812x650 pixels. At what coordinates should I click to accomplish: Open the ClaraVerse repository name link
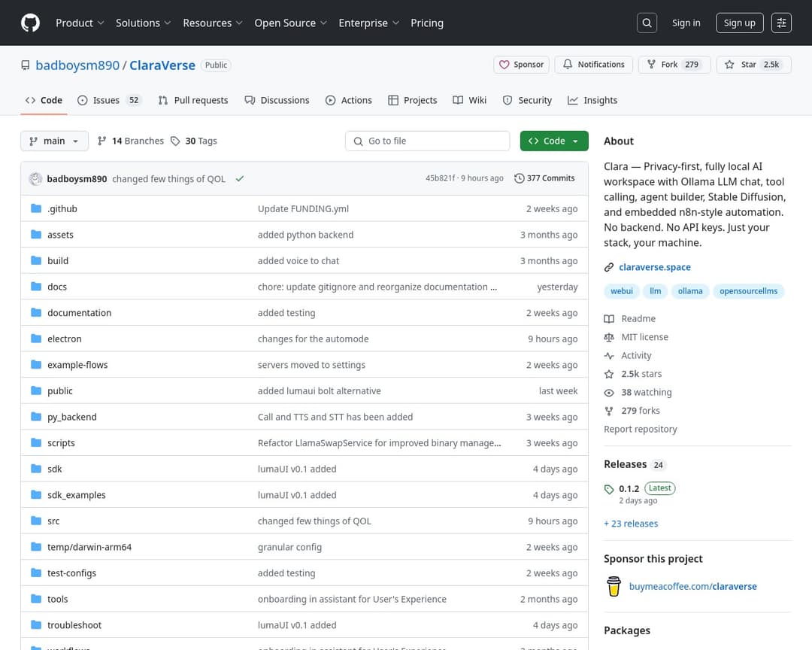coord(162,65)
